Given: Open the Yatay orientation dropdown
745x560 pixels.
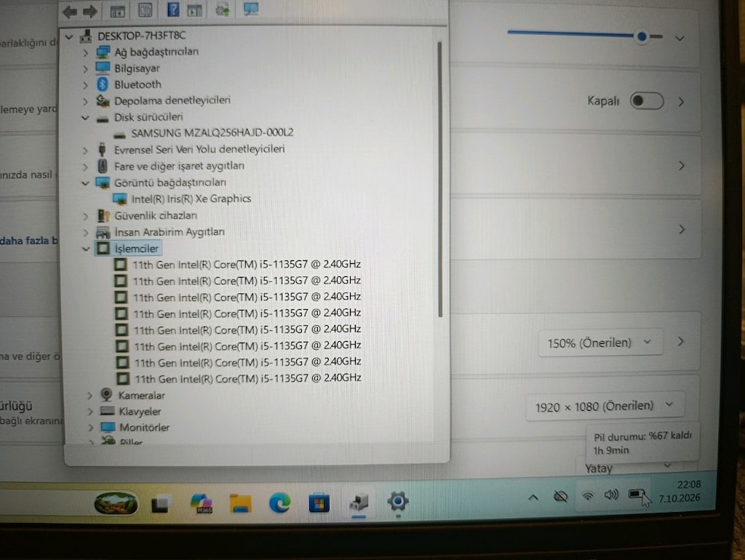Looking at the screenshot, I should point(629,468).
